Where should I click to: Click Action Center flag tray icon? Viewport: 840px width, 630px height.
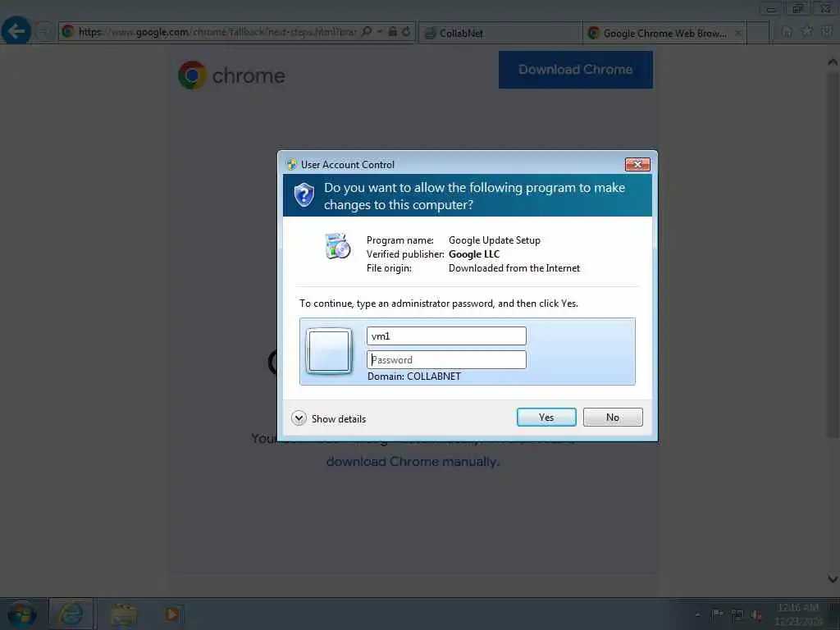point(717,615)
